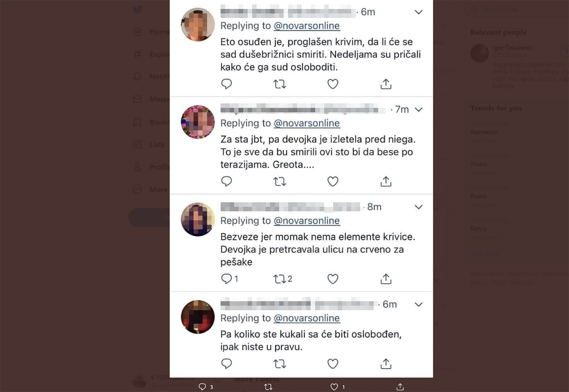This screenshot has height=392, width=569.
Task: Open Lists using the sidebar icon
Action: pos(137,144)
